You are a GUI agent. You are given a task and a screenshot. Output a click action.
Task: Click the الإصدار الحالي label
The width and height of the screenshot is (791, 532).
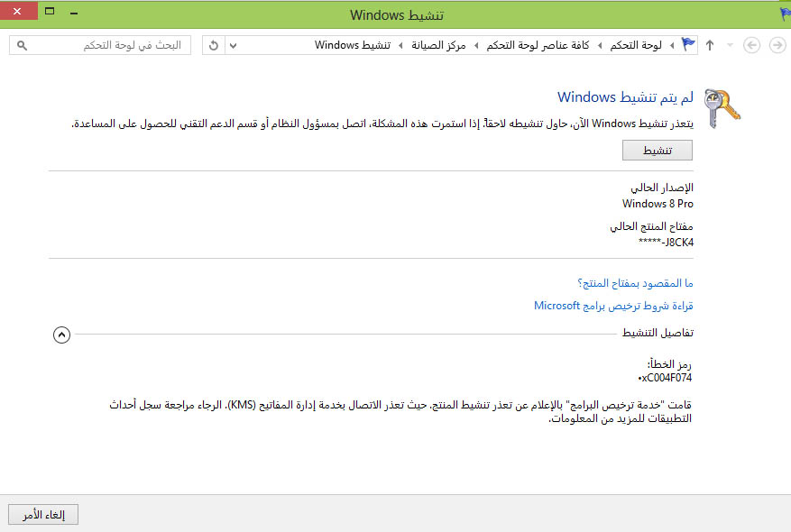click(662, 188)
